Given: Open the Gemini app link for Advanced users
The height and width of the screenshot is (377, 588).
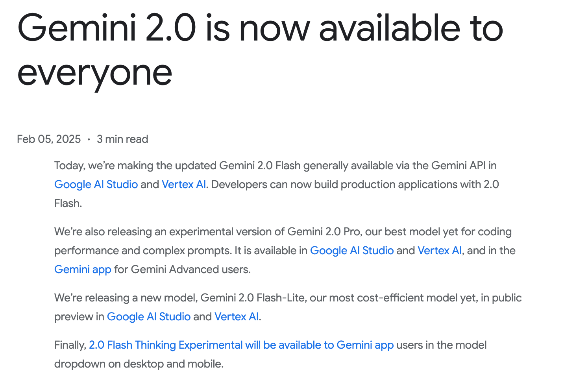Looking at the screenshot, I should 83,270.
